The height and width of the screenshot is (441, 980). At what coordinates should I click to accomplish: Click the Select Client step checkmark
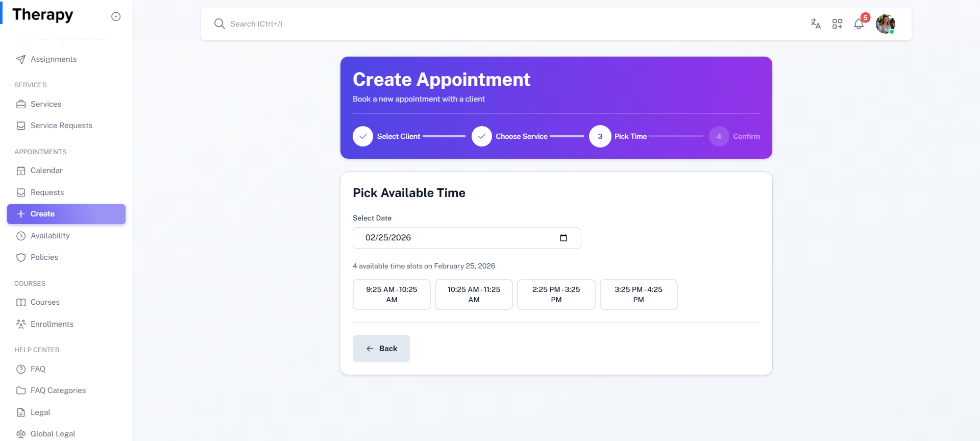pos(363,136)
